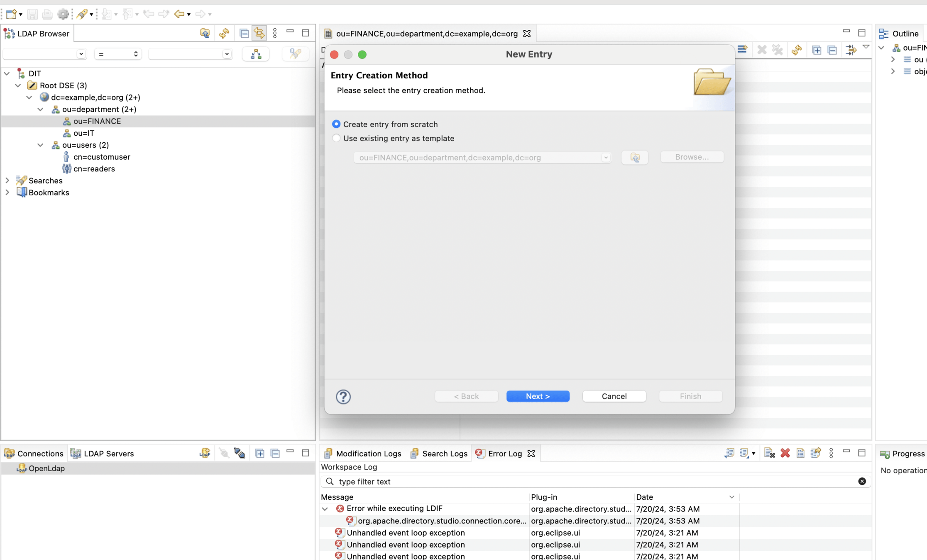Expand the Searches tree node
This screenshot has height=560, width=927.
pyautogui.click(x=7, y=180)
